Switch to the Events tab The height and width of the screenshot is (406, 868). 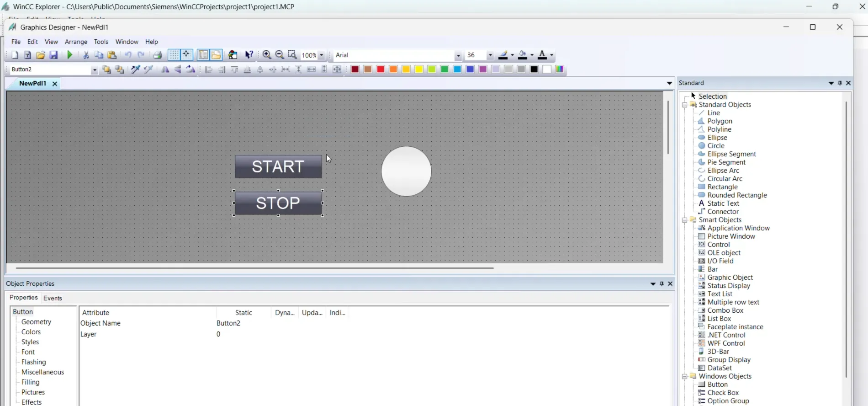[x=53, y=298]
